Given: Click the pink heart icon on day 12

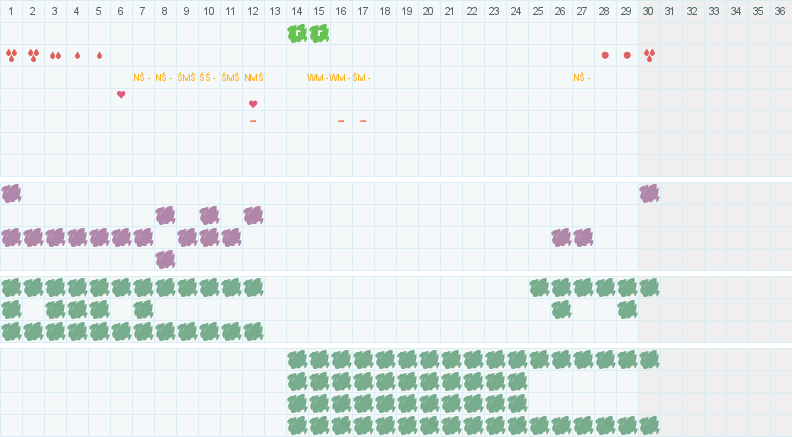Looking at the screenshot, I should (253, 103).
